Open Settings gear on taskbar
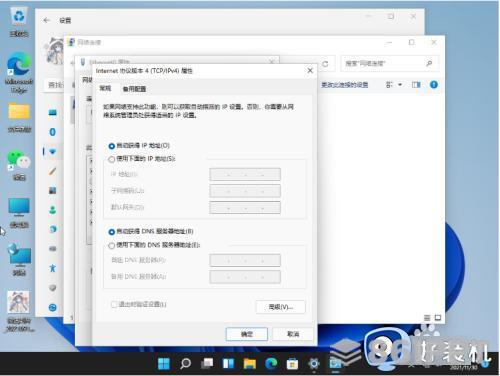The image size is (500, 376). click(314, 364)
